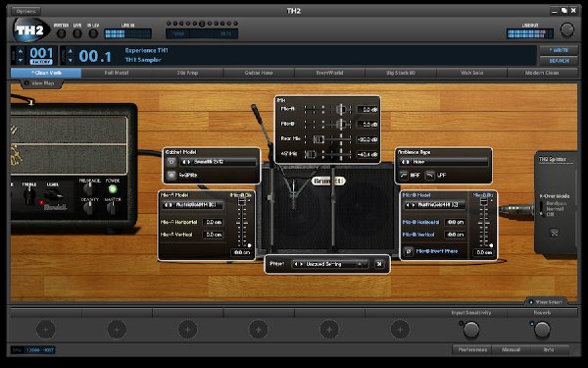The width and height of the screenshot is (588, 368).
Task: Close the cabinet preset bar
Action: (379, 264)
